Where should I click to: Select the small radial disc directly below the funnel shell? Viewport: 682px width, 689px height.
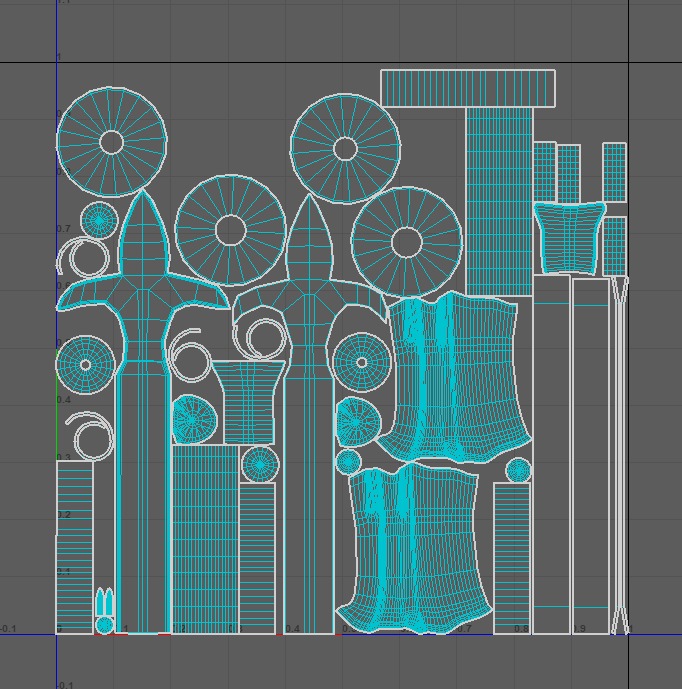click(260, 464)
